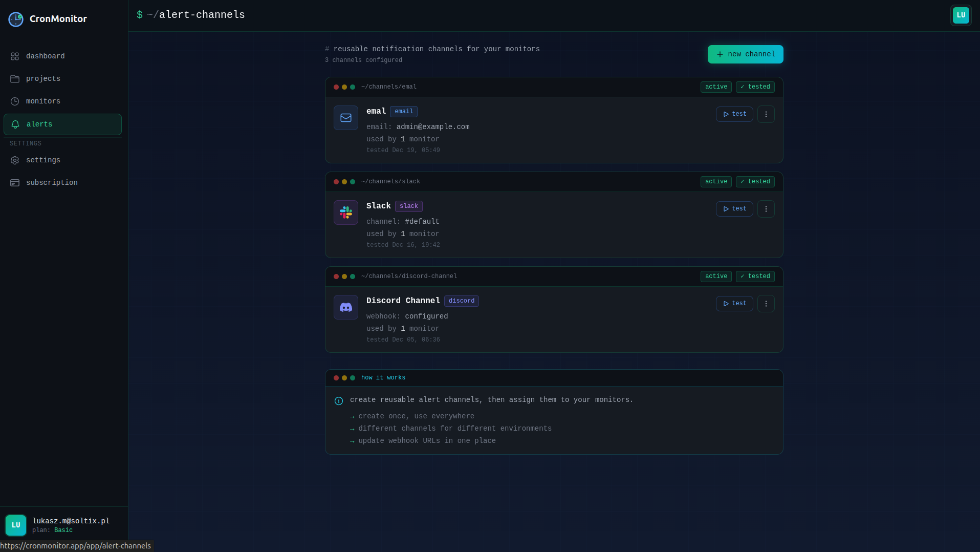Viewport: 980px width, 552px height.
Task: Open the monitors section via clock icon
Action: coord(15,101)
